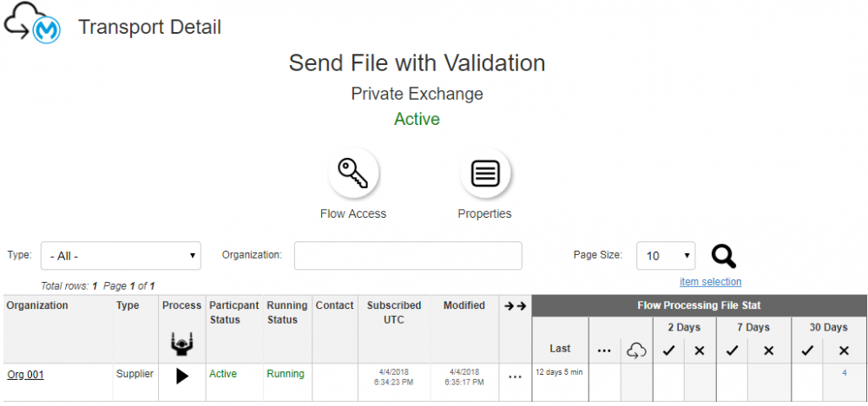Open the Org 001 organization link

(x=25, y=375)
